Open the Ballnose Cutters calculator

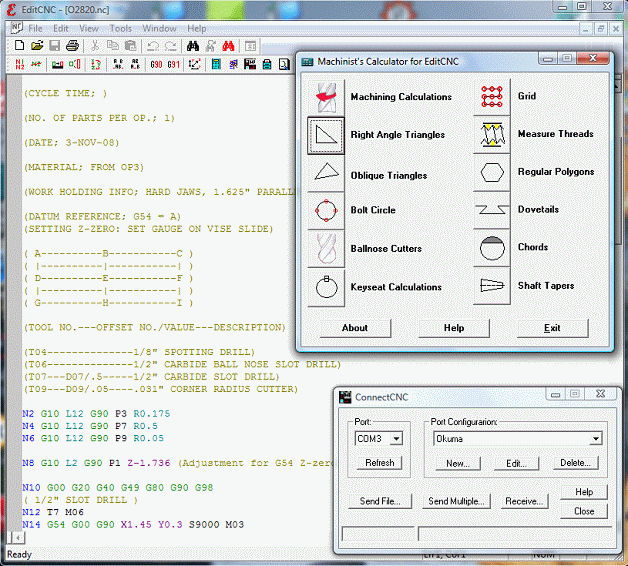click(x=326, y=248)
